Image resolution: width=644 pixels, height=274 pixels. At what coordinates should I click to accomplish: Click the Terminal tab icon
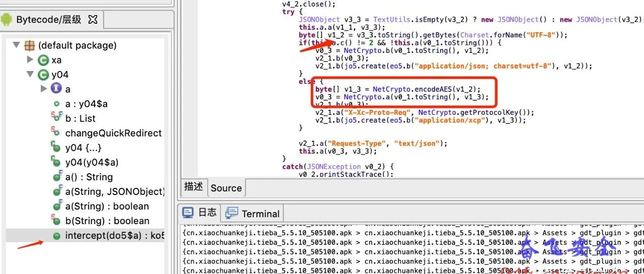pos(232,213)
